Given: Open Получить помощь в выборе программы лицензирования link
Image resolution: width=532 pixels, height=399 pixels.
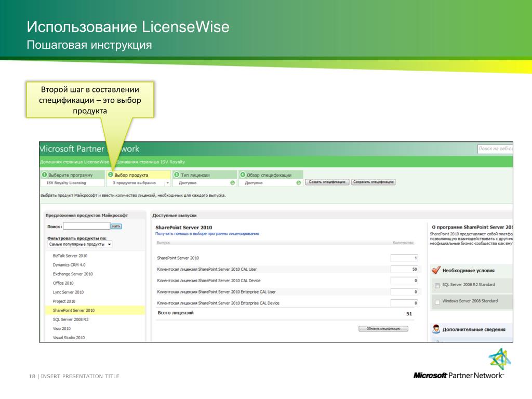Looking at the screenshot, I should (x=207, y=234).
